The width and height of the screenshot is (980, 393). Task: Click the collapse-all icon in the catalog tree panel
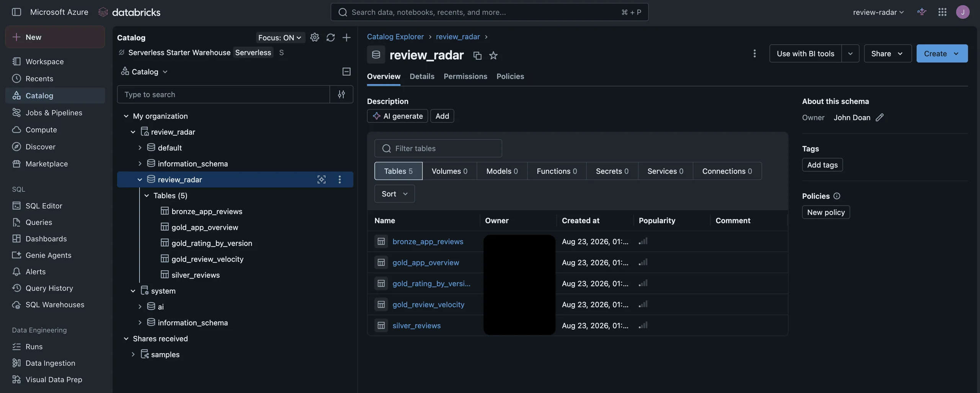[x=346, y=72]
